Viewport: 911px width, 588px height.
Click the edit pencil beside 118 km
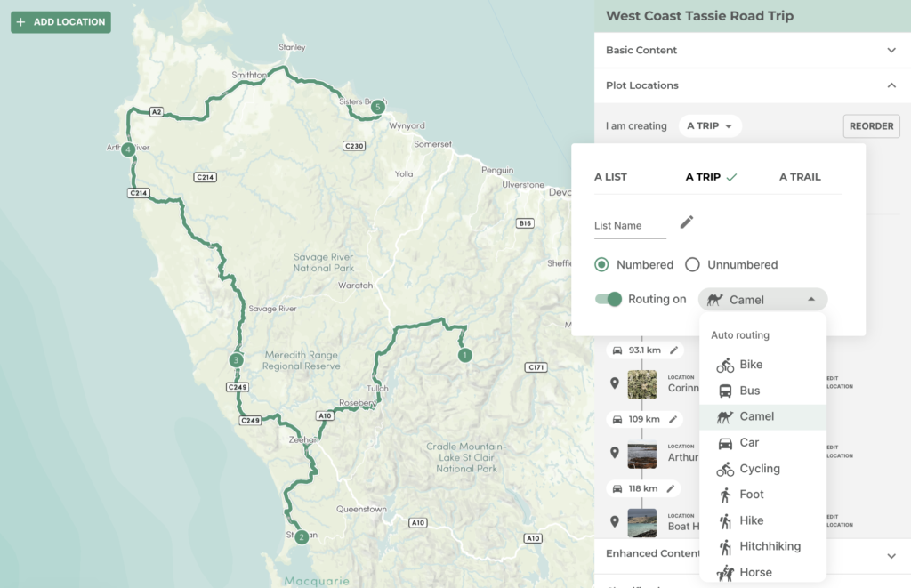[670, 488]
